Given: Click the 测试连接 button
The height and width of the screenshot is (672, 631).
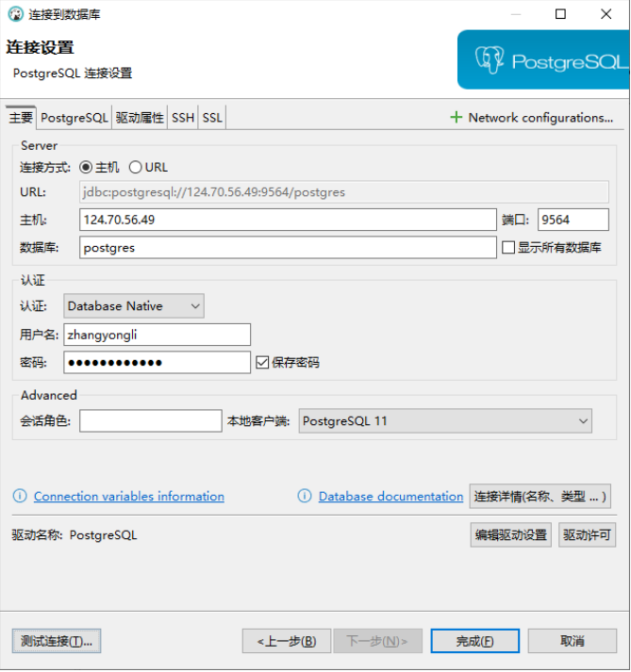Looking at the screenshot, I should [x=57, y=641].
